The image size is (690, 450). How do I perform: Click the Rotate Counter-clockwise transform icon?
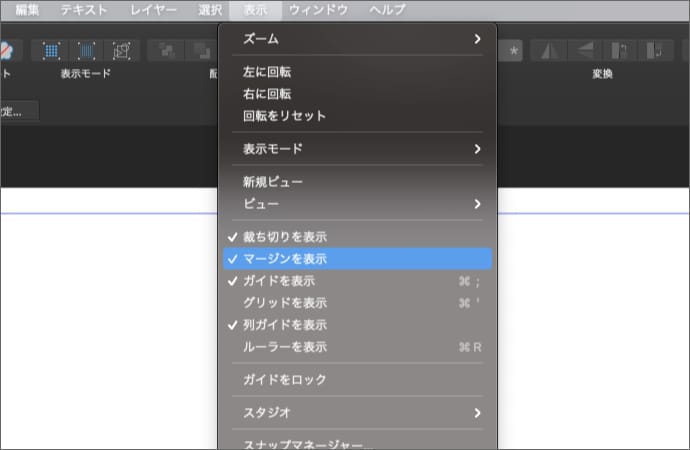(x=620, y=50)
